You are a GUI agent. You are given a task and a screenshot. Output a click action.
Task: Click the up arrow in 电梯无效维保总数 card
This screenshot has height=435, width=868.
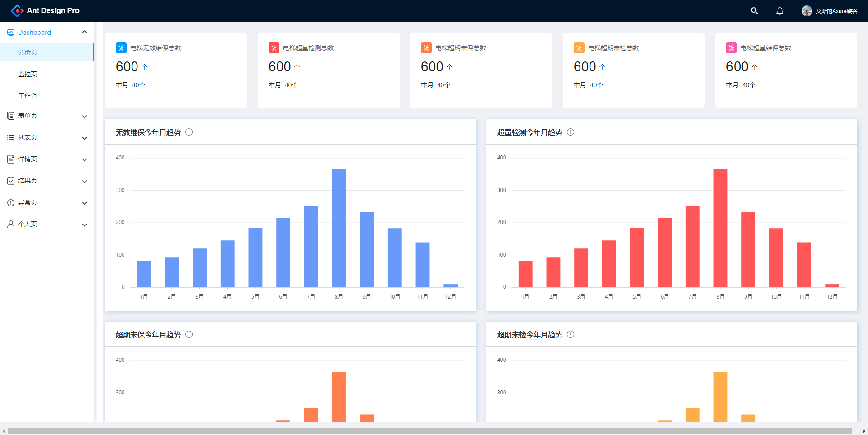144,67
